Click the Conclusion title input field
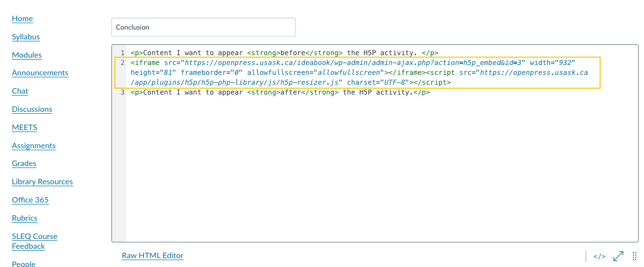 pyautogui.click(x=204, y=27)
